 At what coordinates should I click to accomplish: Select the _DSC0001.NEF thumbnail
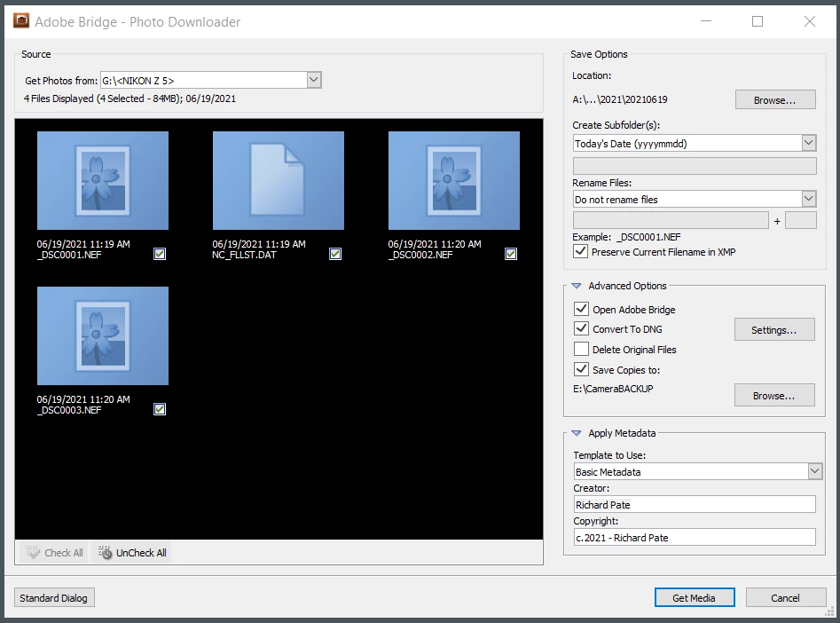[x=103, y=181]
